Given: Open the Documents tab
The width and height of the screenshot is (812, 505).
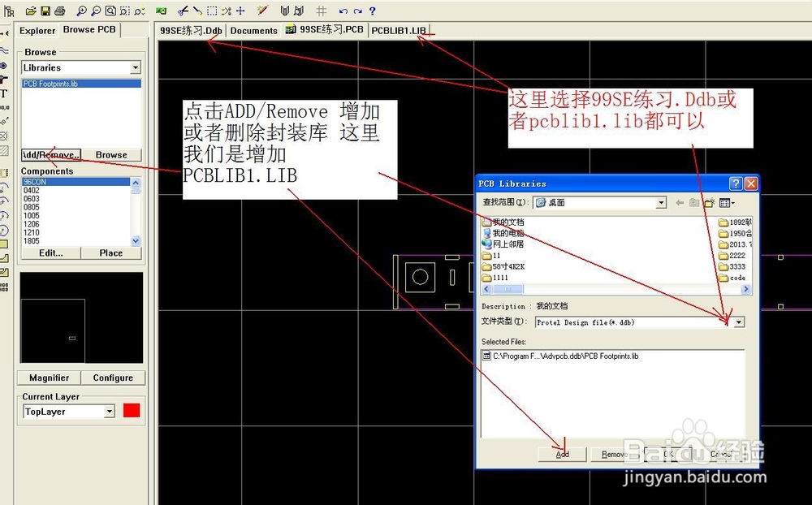Looking at the screenshot, I should [253, 31].
